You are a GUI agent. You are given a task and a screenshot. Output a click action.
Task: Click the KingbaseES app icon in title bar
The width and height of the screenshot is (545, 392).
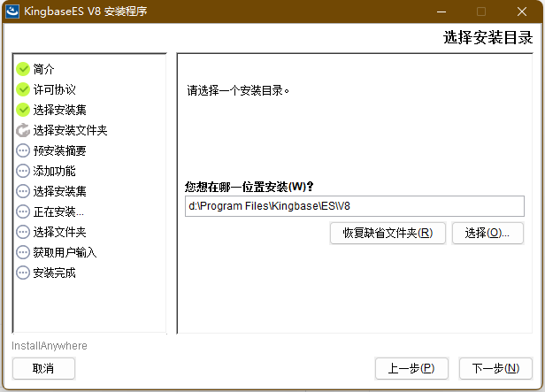click(12, 12)
